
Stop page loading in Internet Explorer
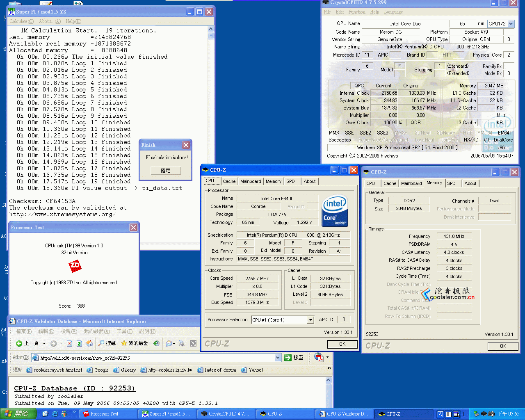click(69, 343)
